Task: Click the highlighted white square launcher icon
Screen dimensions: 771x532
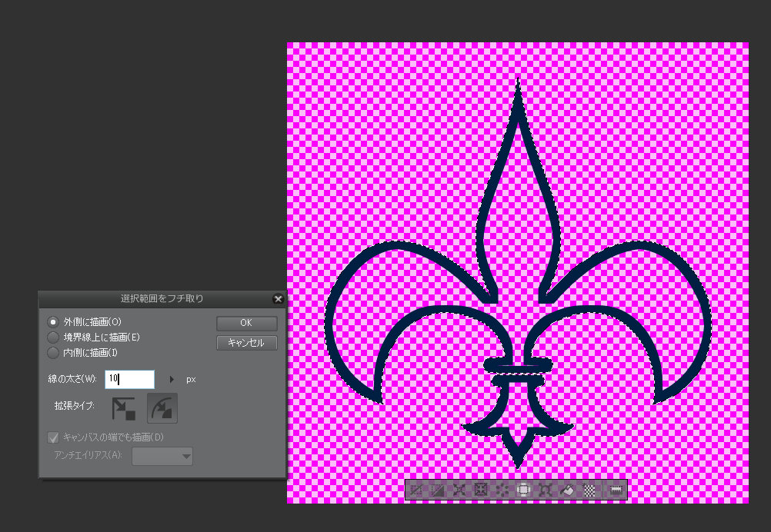Action: 524,490
